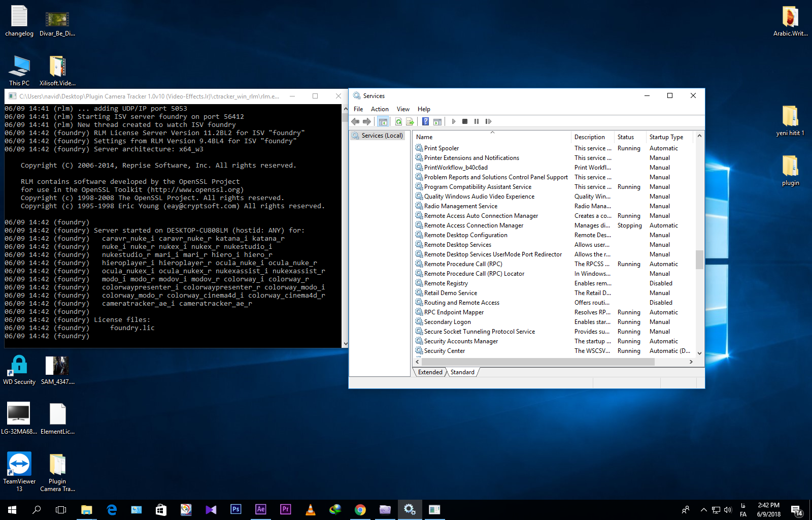Click the Pause Service icon

click(x=477, y=121)
